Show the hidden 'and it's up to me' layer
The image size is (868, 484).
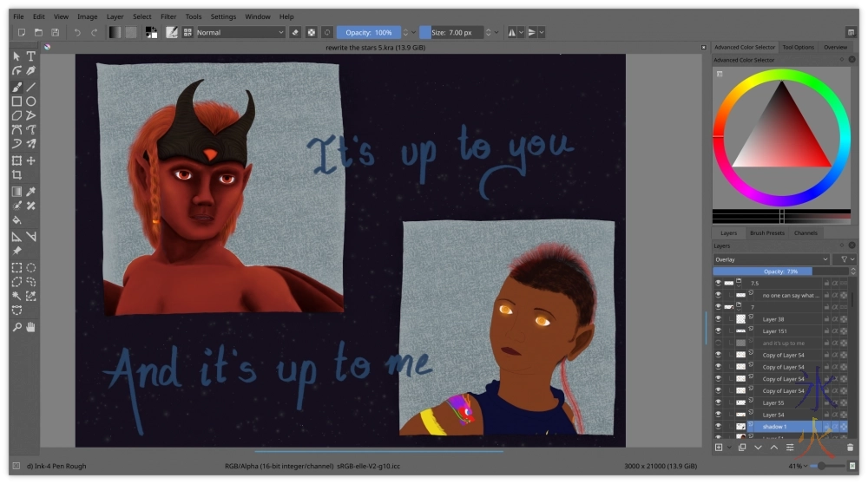[x=718, y=343]
